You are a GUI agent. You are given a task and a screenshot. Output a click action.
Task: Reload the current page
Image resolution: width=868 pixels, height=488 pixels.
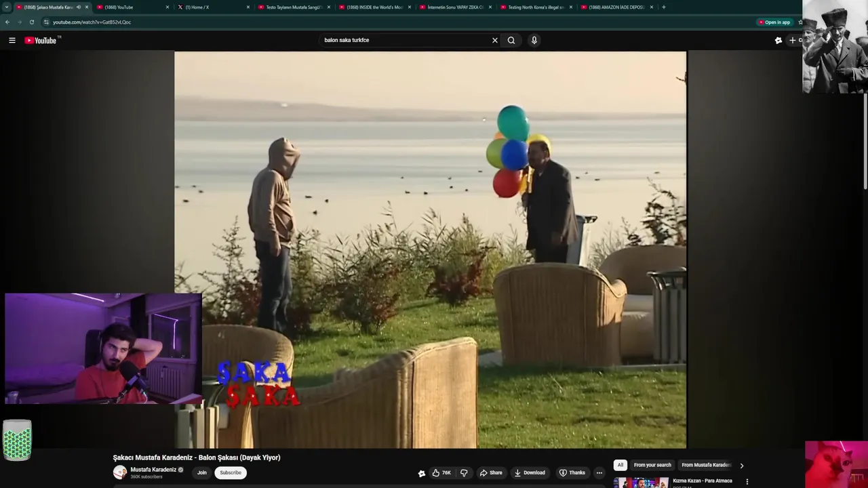[x=31, y=22]
